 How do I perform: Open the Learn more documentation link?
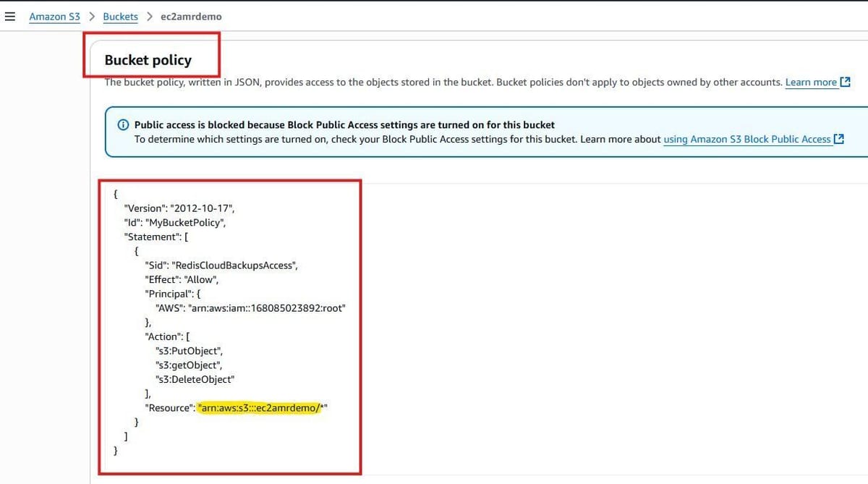coord(812,82)
